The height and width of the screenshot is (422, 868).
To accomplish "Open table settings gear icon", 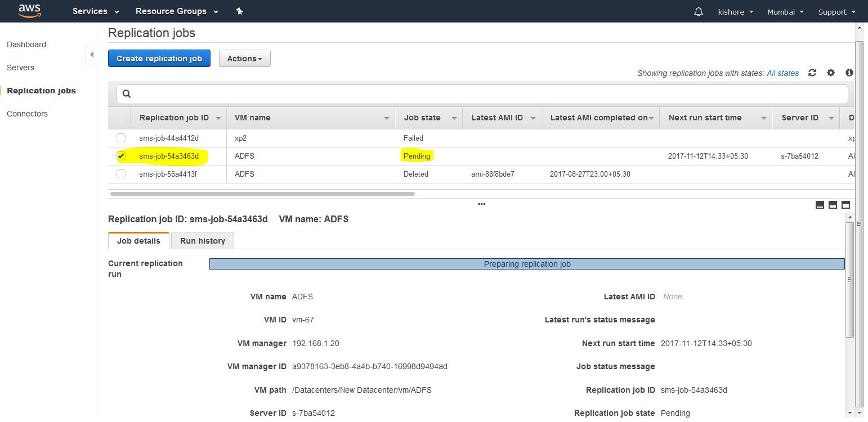I will pyautogui.click(x=830, y=73).
